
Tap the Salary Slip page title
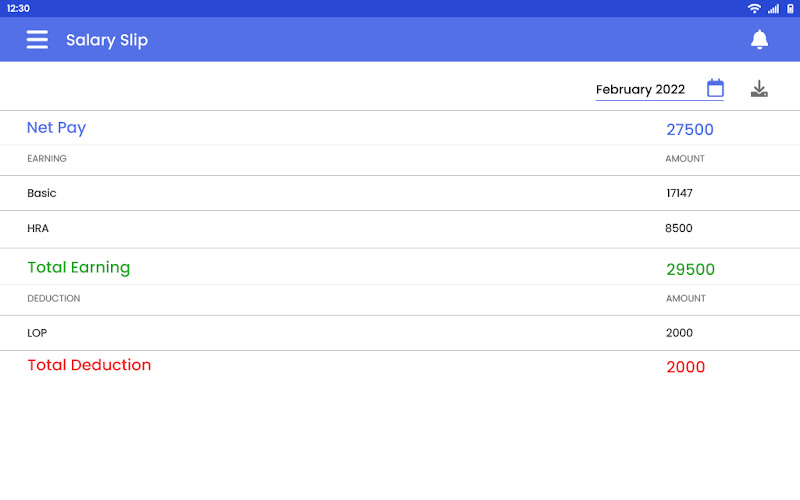107,40
